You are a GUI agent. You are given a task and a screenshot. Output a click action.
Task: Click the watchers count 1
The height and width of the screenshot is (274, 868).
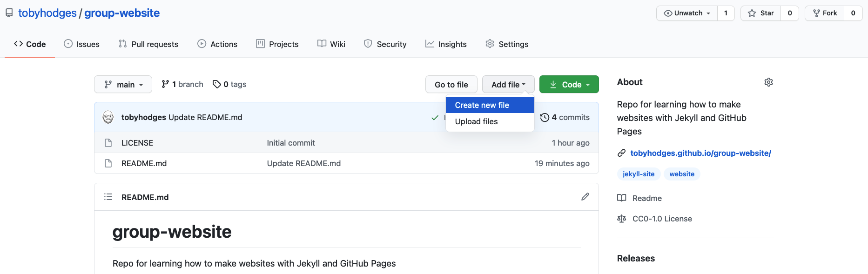tap(726, 13)
